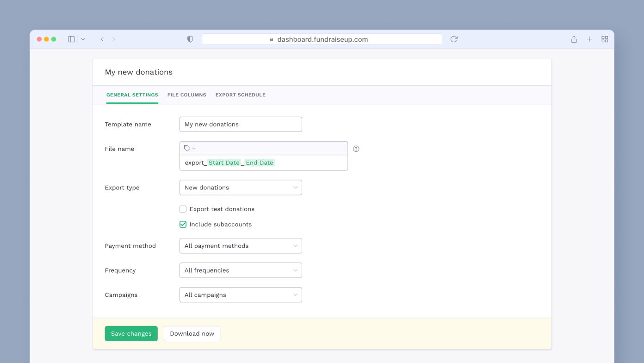Open the sidebar options chevron

(83, 39)
